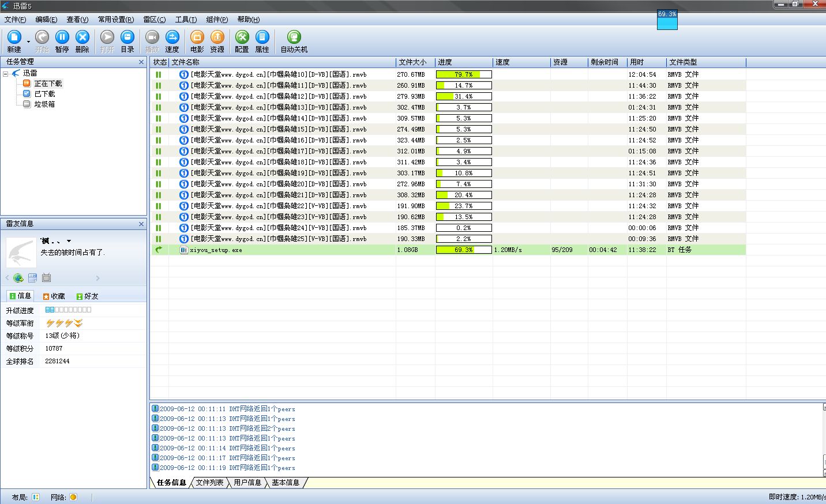The height and width of the screenshot is (504, 826).
Task: Sort tasks by the 状态 column header
Action: click(x=160, y=62)
